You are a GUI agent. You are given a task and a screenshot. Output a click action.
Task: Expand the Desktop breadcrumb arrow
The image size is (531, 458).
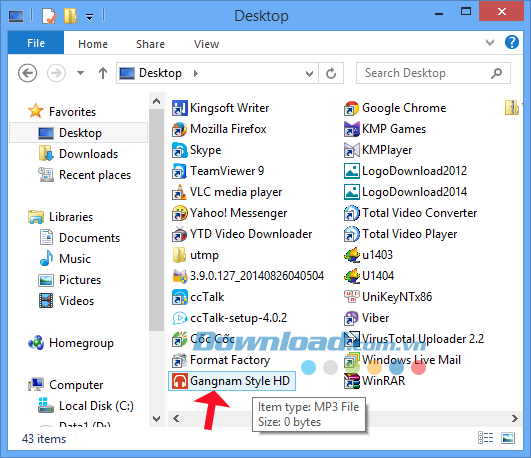pos(195,73)
